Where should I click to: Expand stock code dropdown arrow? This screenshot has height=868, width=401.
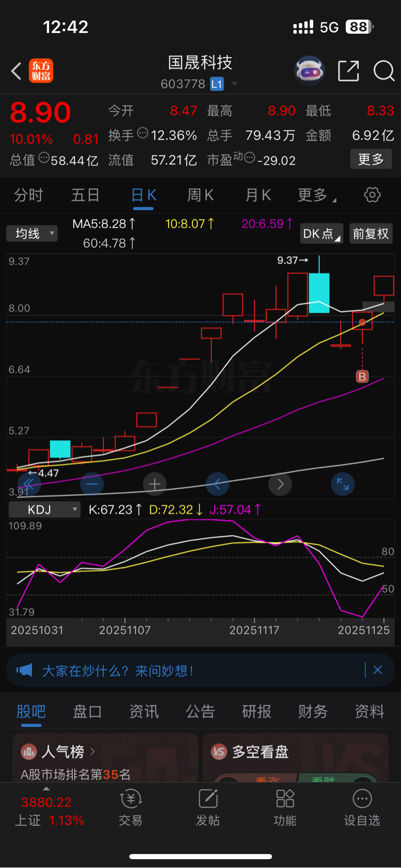234,84
